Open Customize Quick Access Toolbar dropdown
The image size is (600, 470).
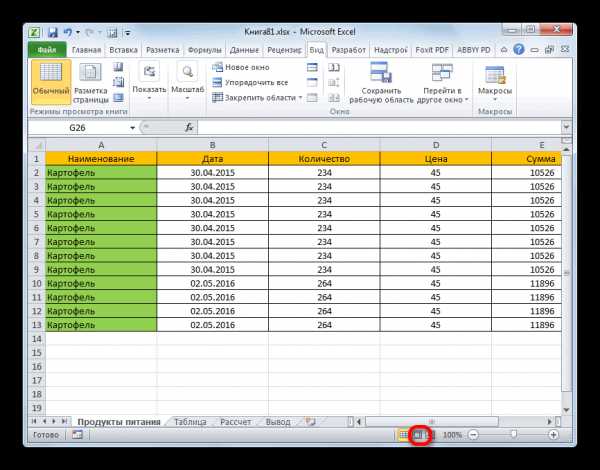point(128,33)
